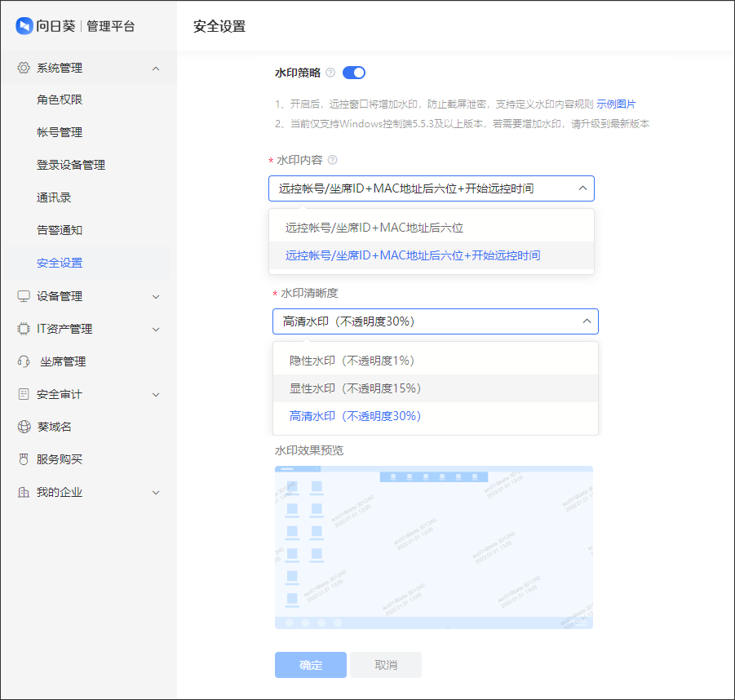Select 隐性水印（不透明度1%）option
735x700 pixels.
click(352, 361)
